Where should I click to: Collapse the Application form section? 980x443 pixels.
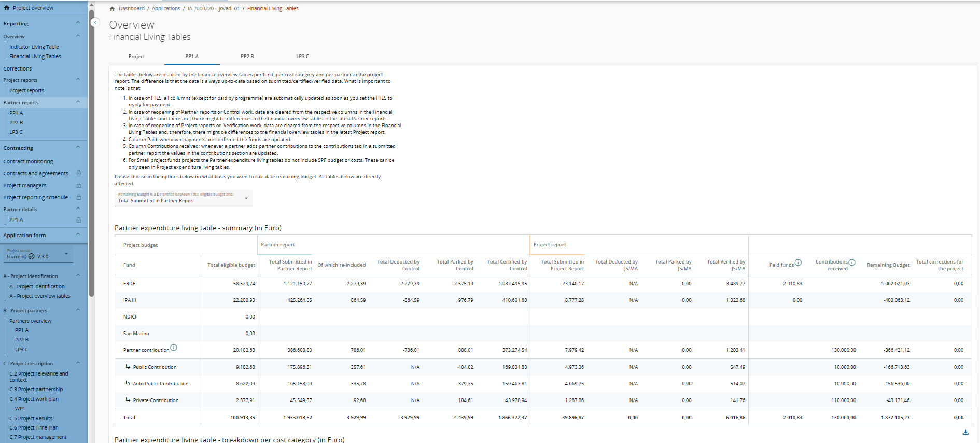point(78,234)
